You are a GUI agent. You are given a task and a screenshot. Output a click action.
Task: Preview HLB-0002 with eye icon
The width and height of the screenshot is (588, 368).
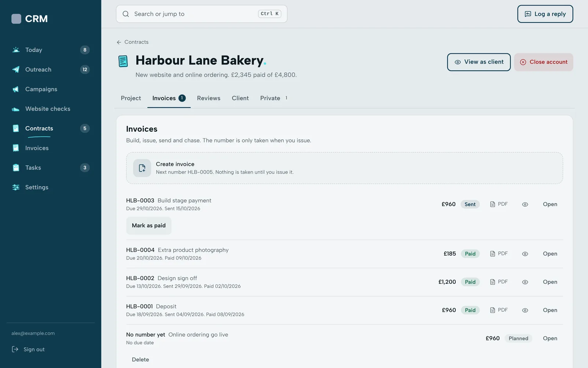pyautogui.click(x=525, y=282)
